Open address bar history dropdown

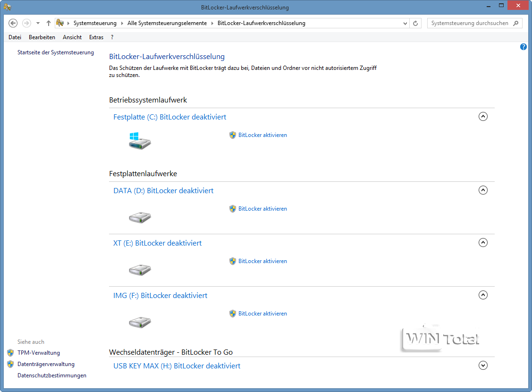click(x=405, y=23)
